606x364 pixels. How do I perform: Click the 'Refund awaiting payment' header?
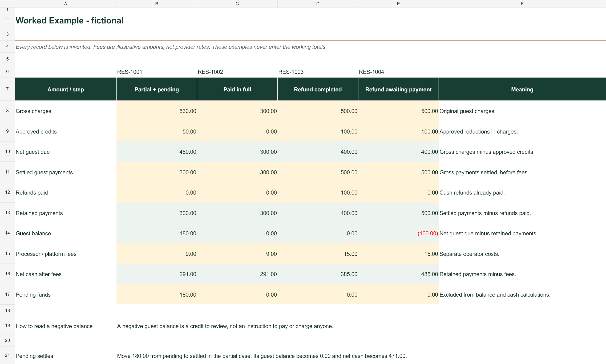click(398, 89)
